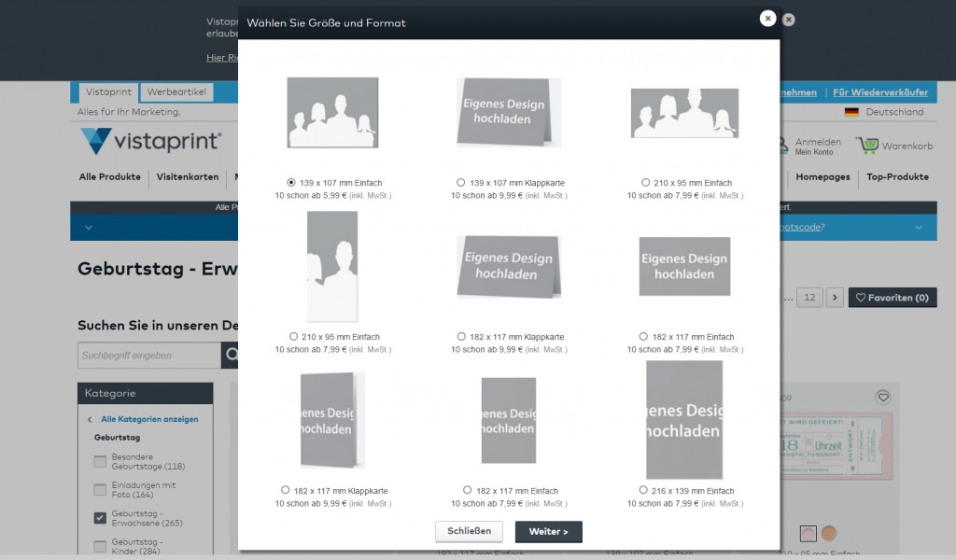Choose the 216 x 139 mm Einfach format

click(x=643, y=490)
